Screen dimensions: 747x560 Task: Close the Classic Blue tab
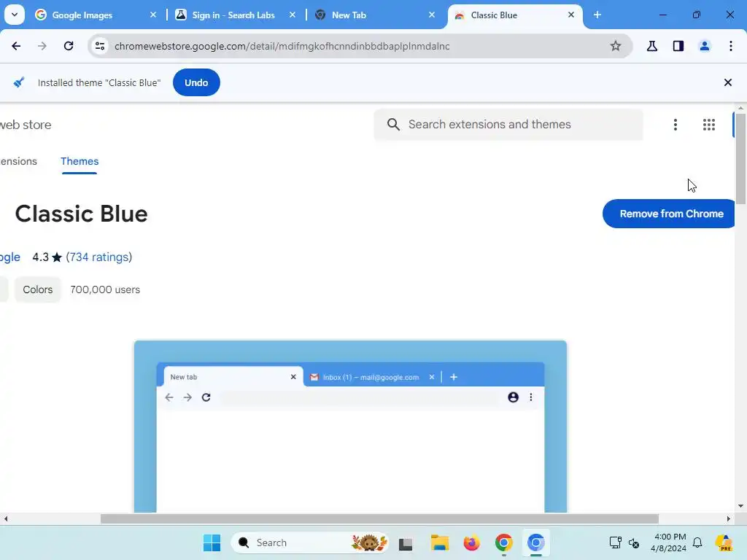(570, 15)
